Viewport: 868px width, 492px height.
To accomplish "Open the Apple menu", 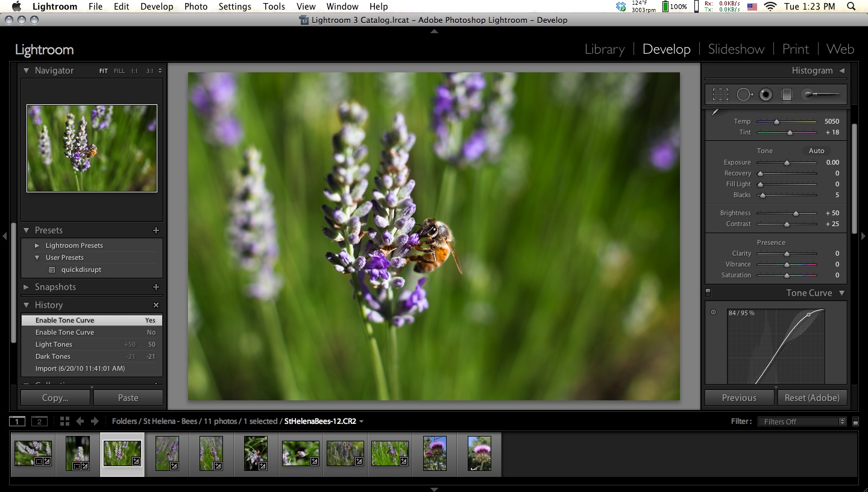I will [16, 7].
